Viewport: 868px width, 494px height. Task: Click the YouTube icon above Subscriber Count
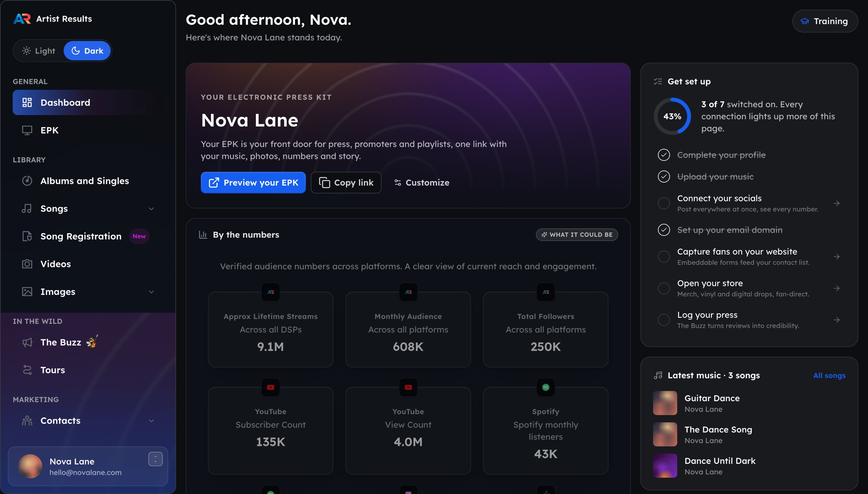click(x=271, y=387)
